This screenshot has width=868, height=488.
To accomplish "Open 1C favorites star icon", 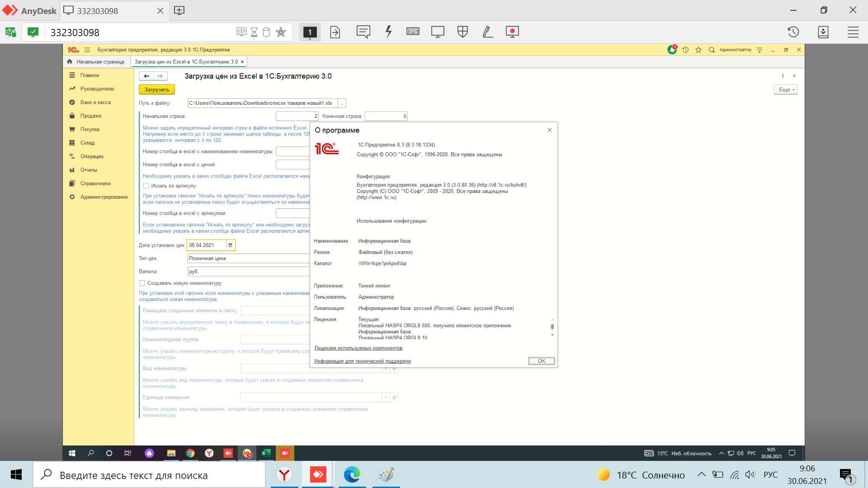I will (x=698, y=50).
